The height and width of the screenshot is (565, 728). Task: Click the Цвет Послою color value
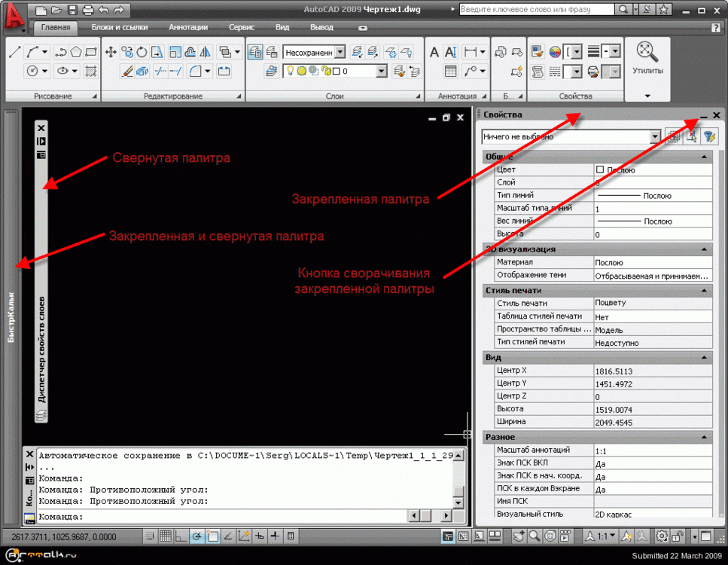tap(653, 169)
